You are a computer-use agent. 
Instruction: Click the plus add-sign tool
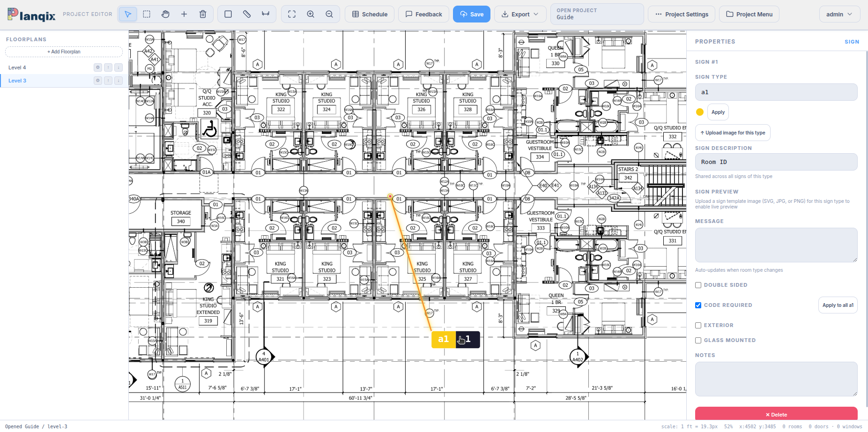coord(184,14)
